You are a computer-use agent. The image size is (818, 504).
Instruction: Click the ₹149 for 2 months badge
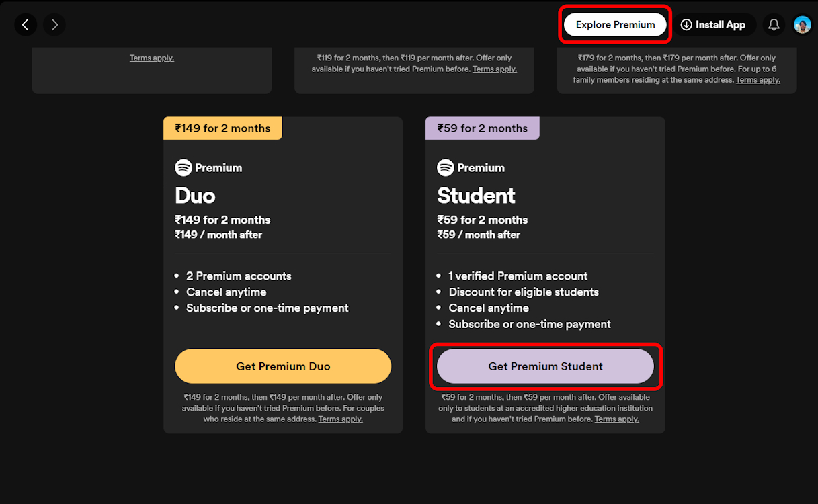[222, 128]
